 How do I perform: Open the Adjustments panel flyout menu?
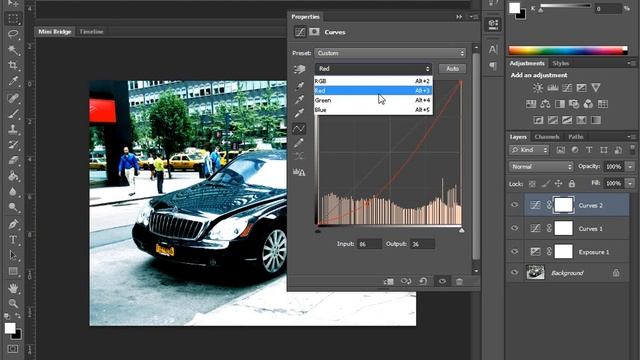(632, 63)
